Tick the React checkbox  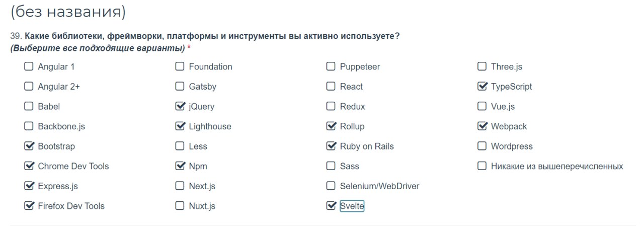(x=331, y=87)
